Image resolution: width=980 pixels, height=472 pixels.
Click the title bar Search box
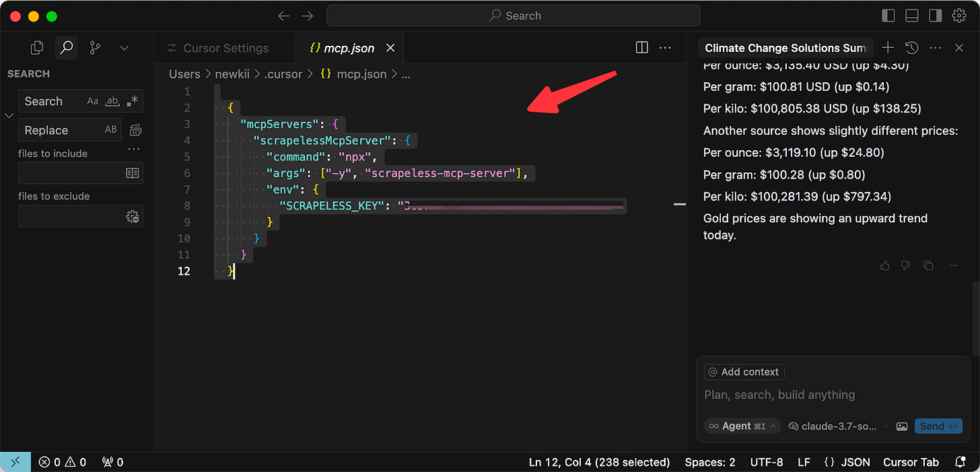point(514,15)
